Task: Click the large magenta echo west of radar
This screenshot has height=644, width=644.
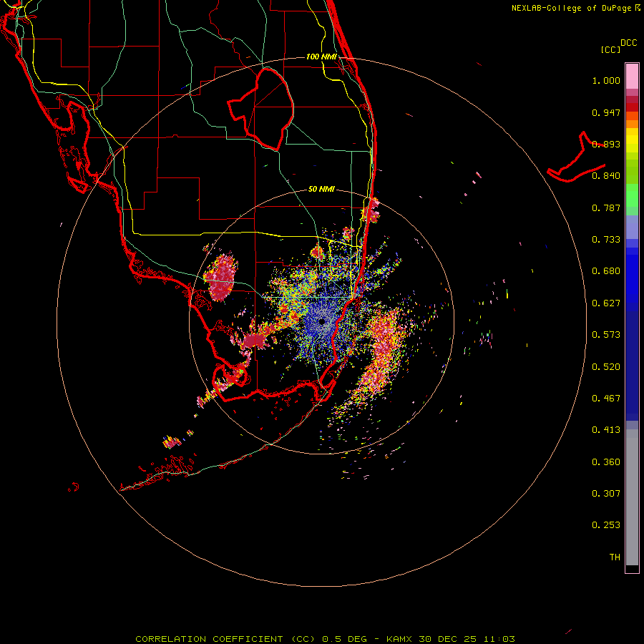Action: point(221,277)
